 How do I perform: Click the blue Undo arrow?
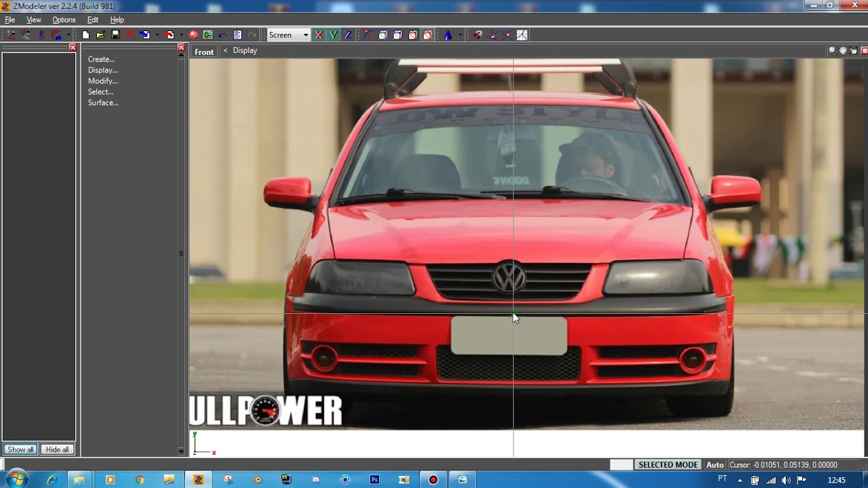coord(222,35)
